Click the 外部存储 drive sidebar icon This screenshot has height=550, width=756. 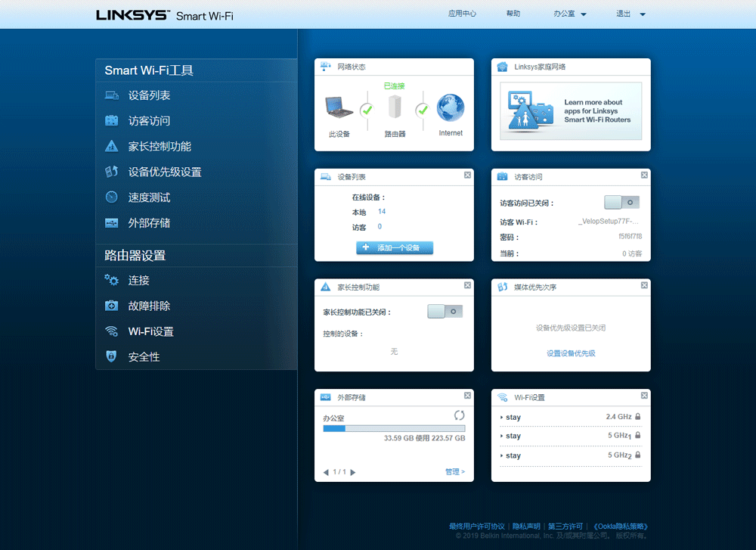(x=111, y=223)
